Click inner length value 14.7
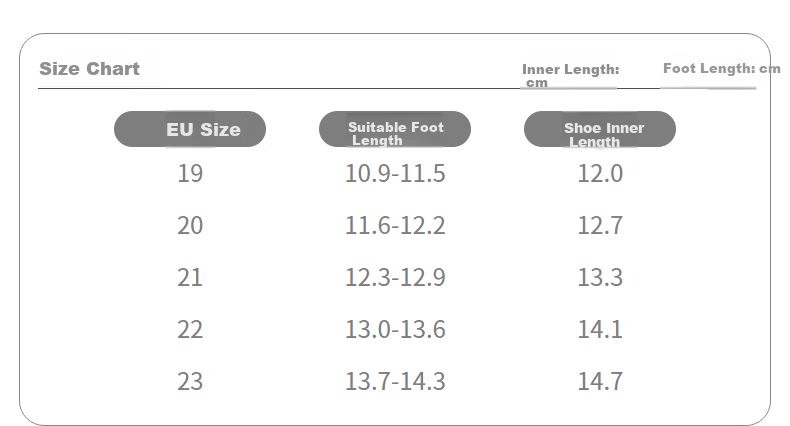This screenshot has width=790, height=426. tap(600, 381)
